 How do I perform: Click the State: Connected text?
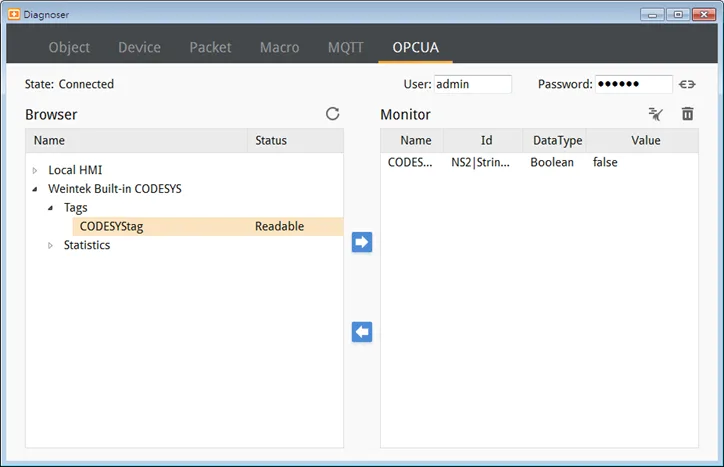coord(69,84)
